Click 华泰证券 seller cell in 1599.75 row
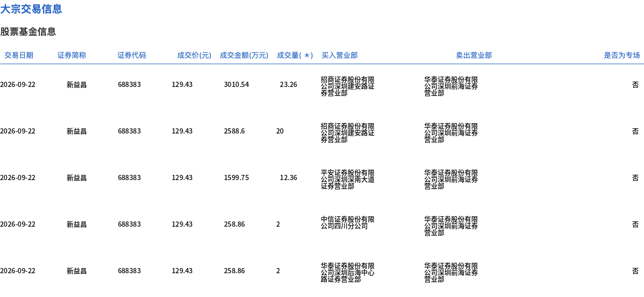This screenshot has width=644, height=297. coord(451,180)
